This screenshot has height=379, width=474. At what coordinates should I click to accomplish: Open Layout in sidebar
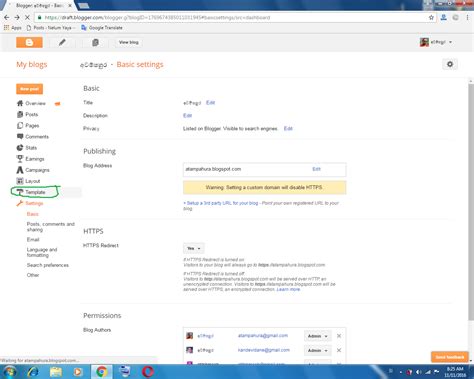click(x=33, y=181)
